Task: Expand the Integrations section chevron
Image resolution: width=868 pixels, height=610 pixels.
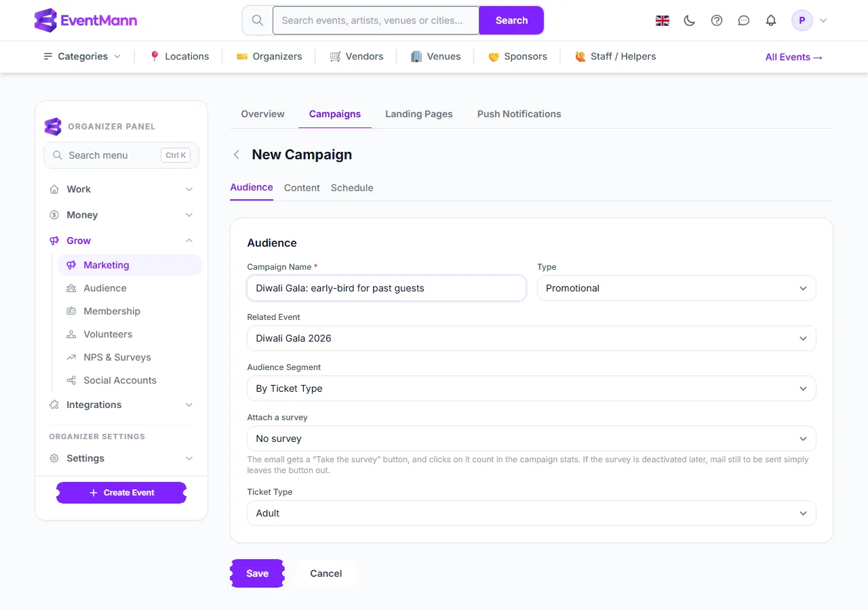Action: coord(189,405)
